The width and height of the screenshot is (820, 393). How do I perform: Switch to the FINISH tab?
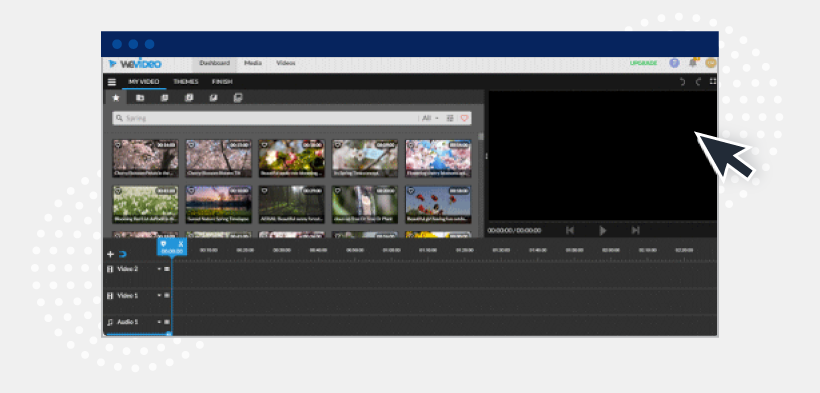click(222, 82)
